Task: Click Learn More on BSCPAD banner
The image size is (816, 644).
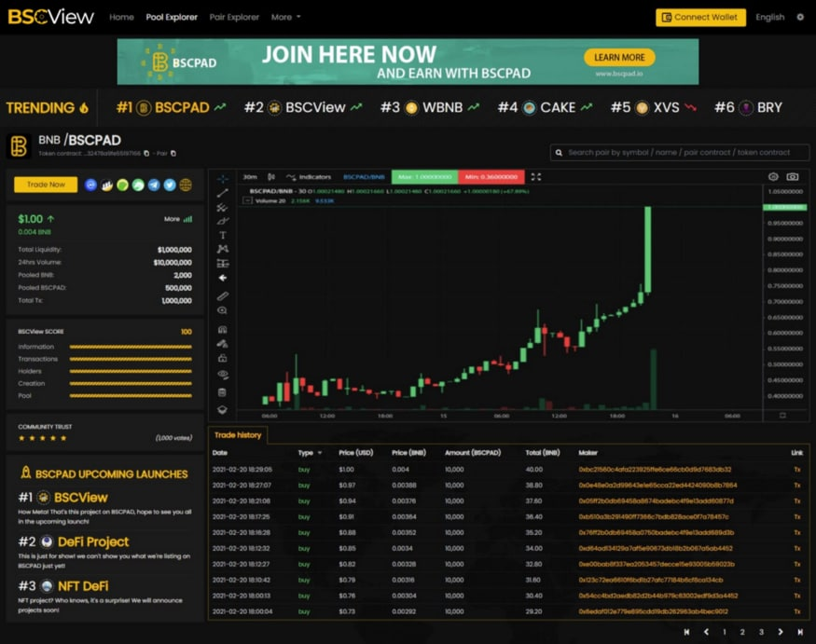Action: (619, 57)
